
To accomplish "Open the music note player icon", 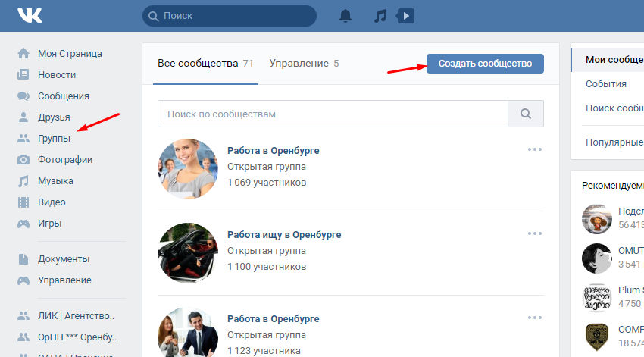I will click(380, 16).
